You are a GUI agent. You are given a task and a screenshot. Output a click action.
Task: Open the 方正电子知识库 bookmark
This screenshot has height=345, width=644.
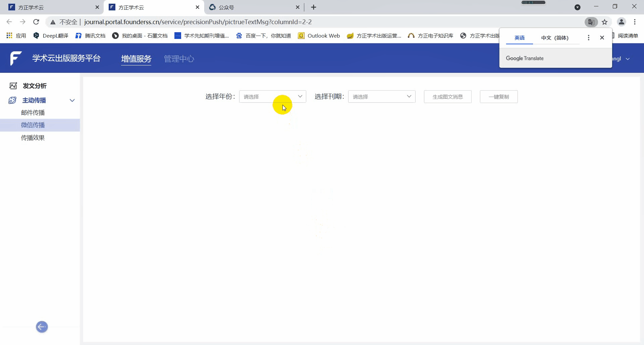[430, 35]
